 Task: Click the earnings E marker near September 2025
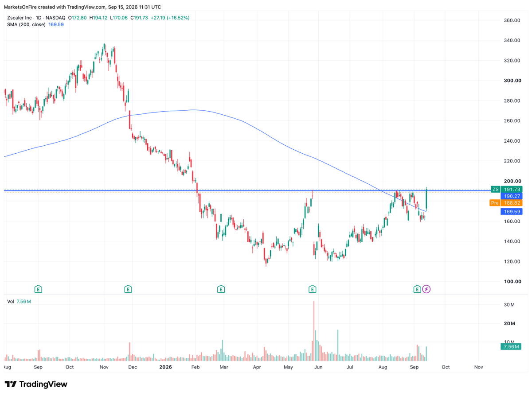(x=39, y=289)
